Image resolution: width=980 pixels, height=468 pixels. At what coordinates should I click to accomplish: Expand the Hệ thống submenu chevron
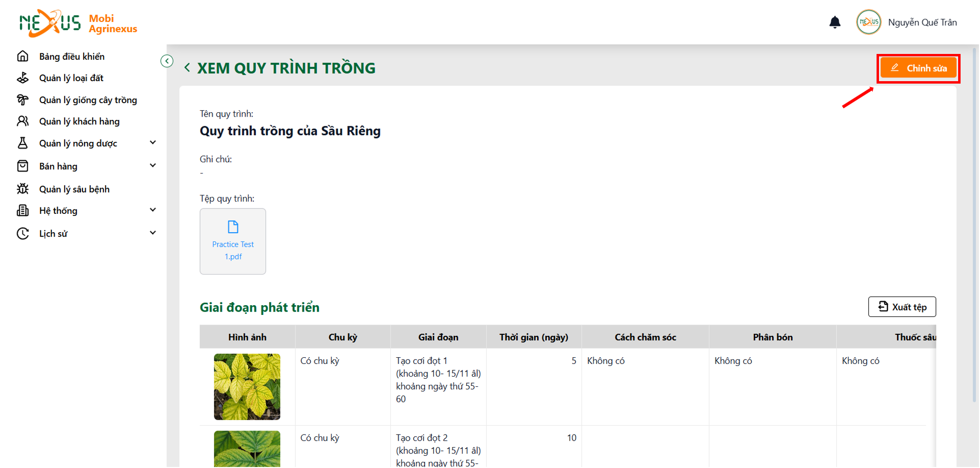coord(153,210)
